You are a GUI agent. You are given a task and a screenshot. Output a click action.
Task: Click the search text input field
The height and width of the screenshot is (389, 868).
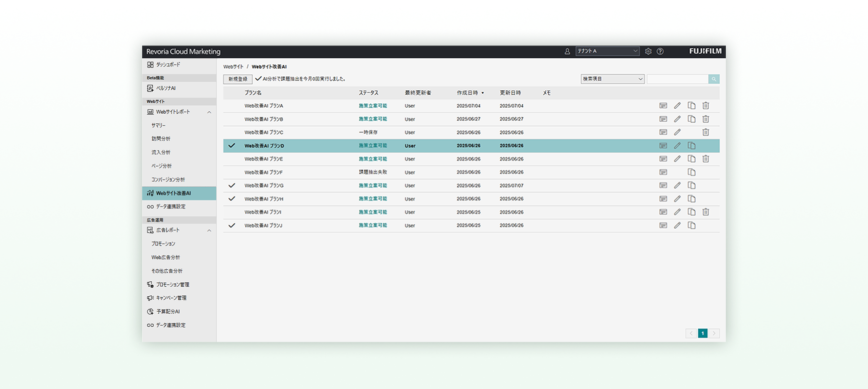click(x=677, y=79)
